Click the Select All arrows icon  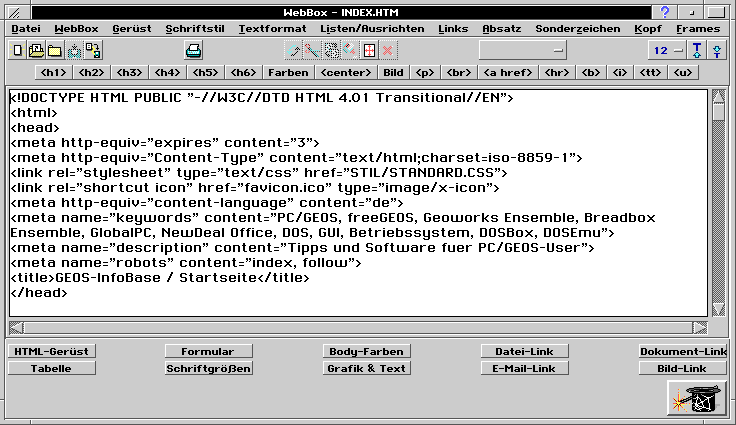coord(369,50)
